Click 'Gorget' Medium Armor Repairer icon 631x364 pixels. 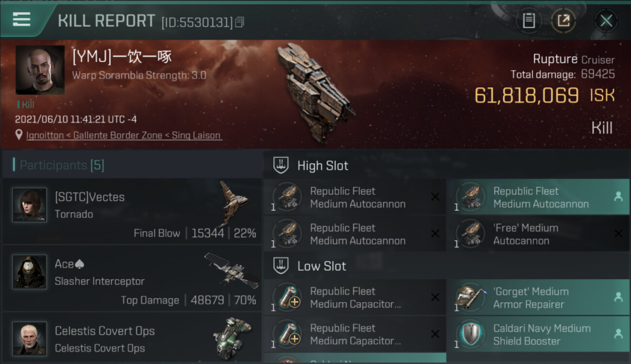(x=470, y=297)
